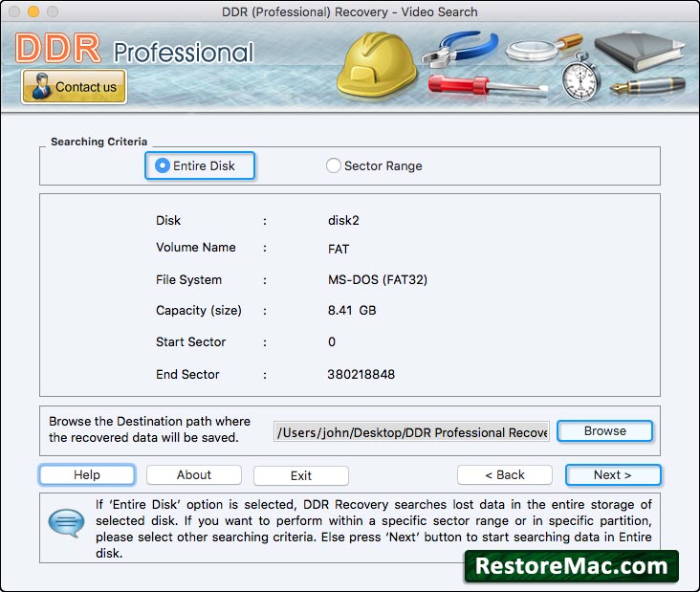The height and width of the screenshot is (592, 700).
Task: Click the destination path input field
Action: 411,432
